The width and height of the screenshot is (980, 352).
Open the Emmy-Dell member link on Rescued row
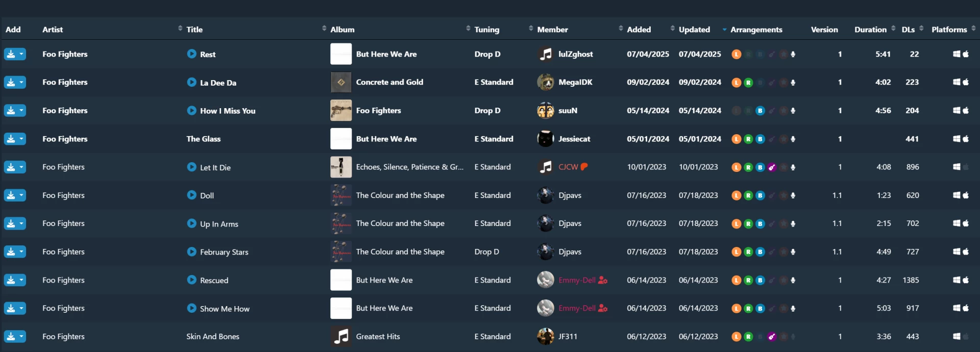coord(577,280)
